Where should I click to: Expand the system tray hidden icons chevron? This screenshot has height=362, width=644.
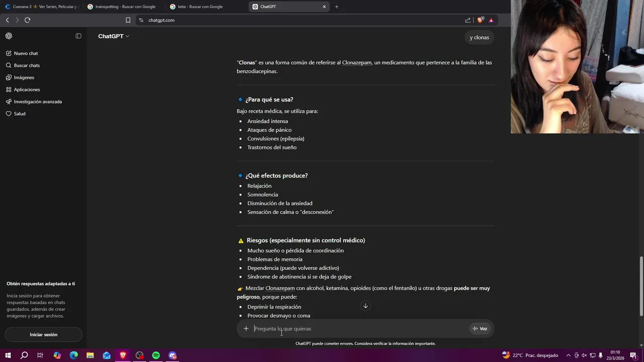[x=569, y=355]
